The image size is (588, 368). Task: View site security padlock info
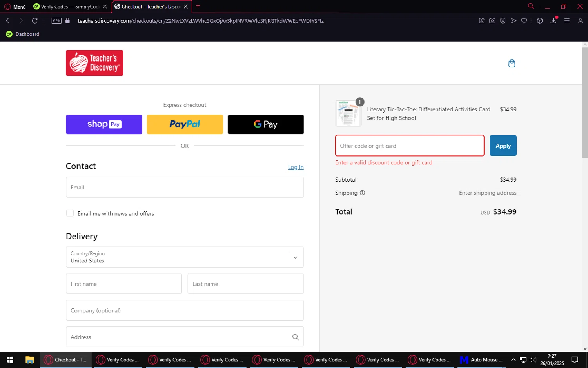click(x=67, y=21)
